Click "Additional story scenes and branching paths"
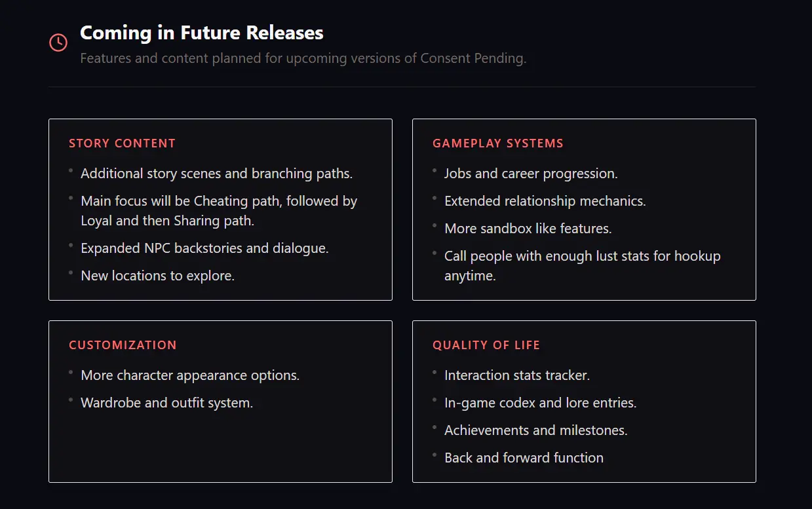812x509 pixels. click(x=216, y=174)
